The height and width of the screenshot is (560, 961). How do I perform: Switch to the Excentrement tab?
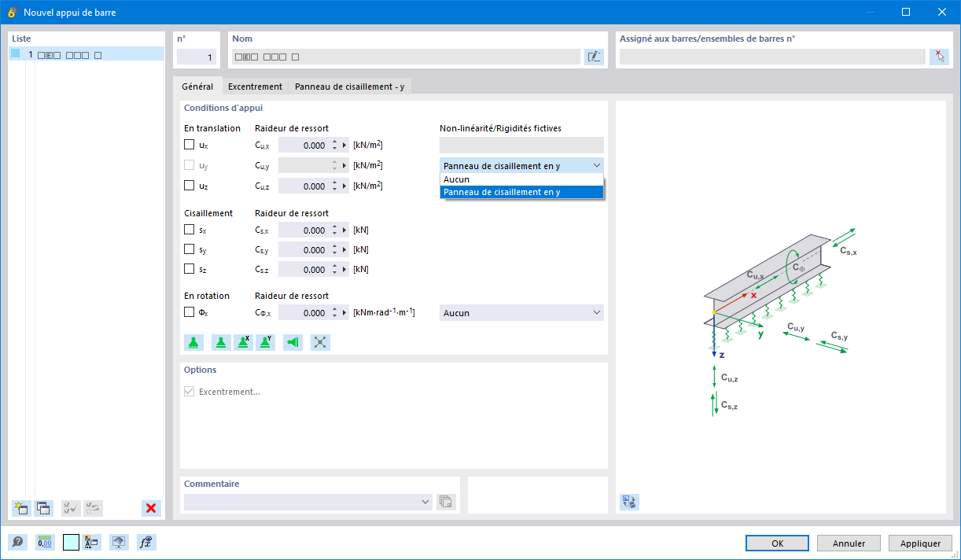pos(255,87)
